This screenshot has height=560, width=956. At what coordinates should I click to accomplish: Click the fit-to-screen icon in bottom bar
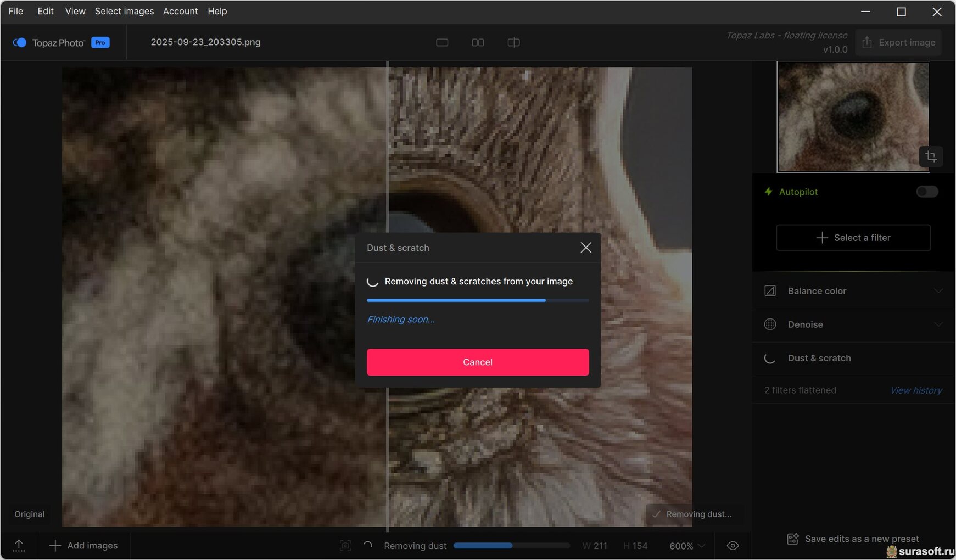tap(345, 545)
